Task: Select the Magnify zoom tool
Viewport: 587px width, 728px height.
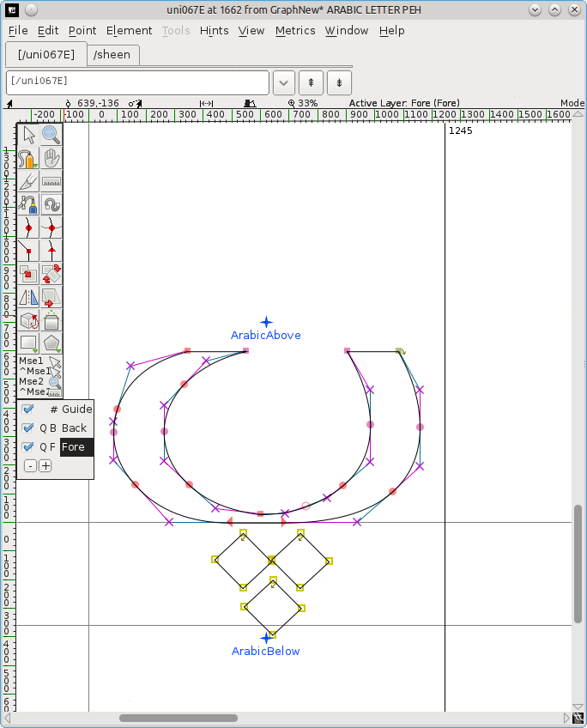Action: (x=51, y=135)
